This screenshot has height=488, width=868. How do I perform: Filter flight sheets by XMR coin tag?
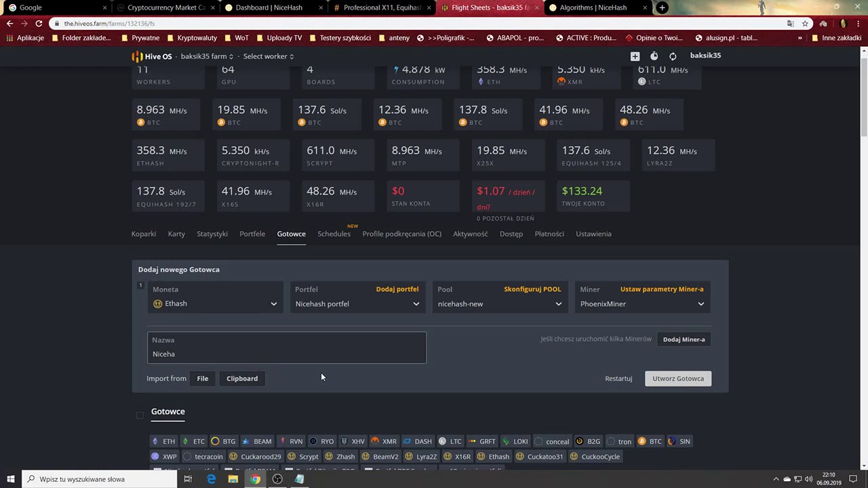click(384, 441)
